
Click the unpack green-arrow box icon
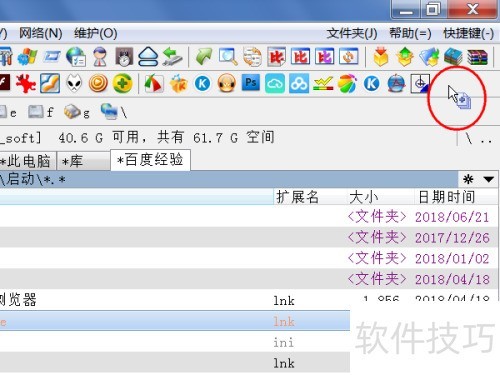[x=405, y=56]
